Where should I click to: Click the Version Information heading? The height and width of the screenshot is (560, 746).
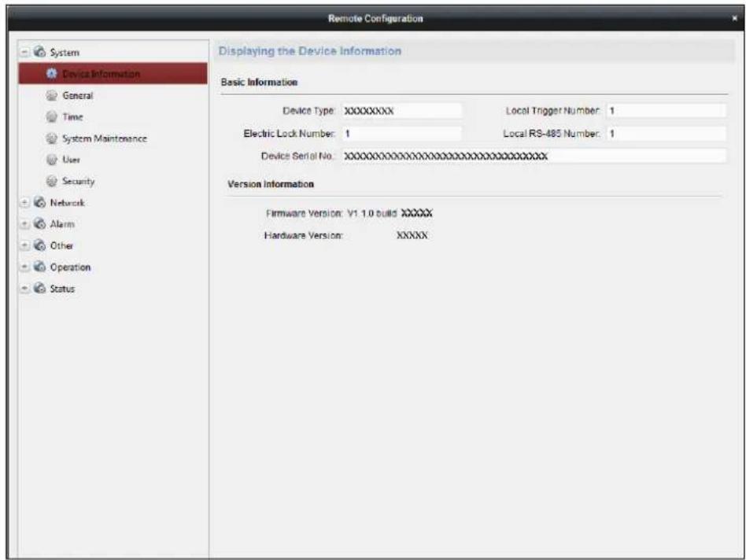pos(271,184)
